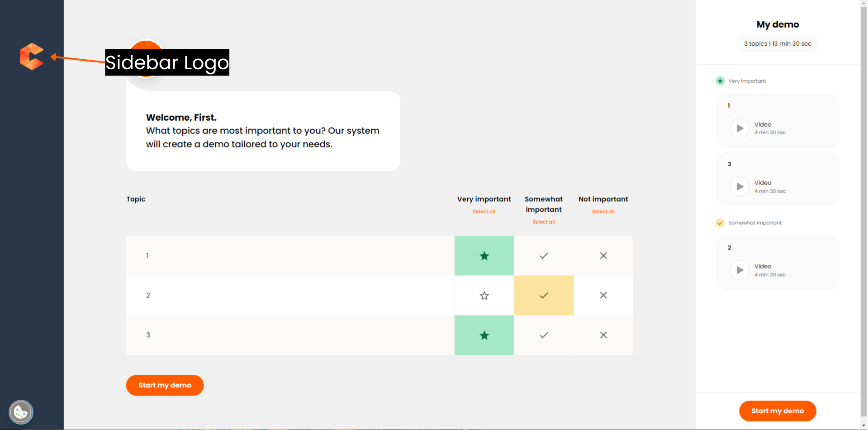
Task: Select all under Somewhat important column
Action: tap(544, 222)
